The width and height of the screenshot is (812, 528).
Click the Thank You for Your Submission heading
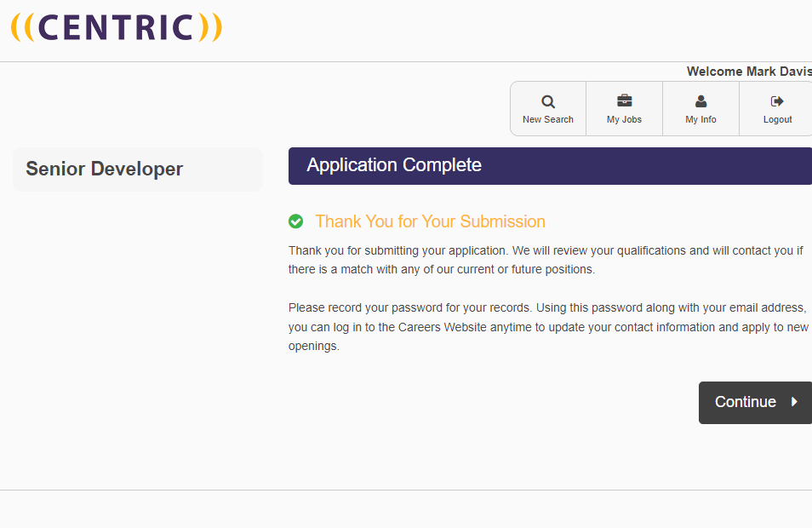pos(430,221)
